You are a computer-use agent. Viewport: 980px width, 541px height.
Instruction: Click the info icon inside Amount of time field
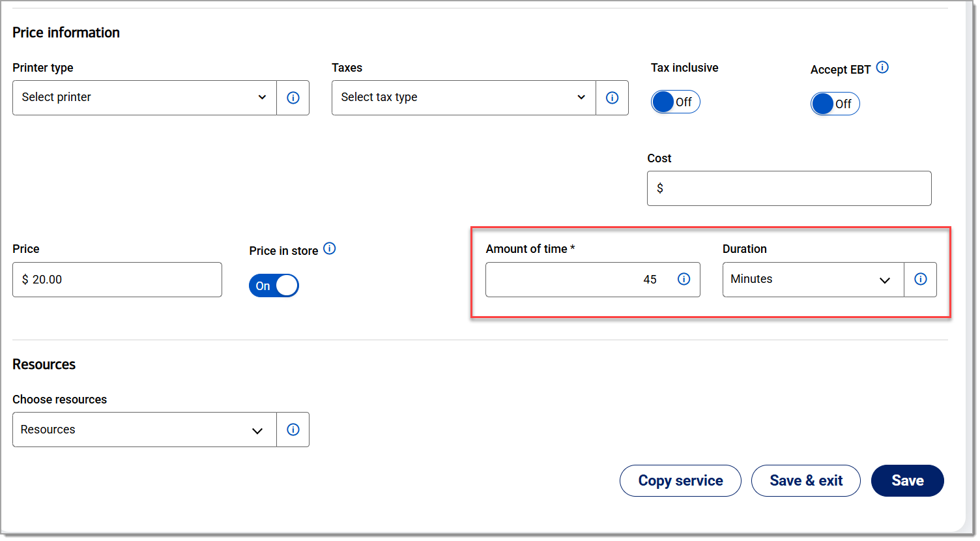684,279
